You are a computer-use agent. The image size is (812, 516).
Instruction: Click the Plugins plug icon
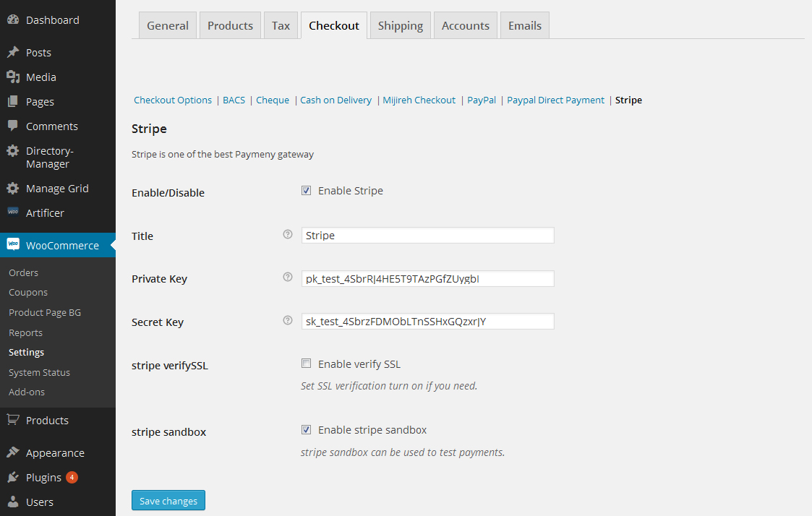point(13,477)
